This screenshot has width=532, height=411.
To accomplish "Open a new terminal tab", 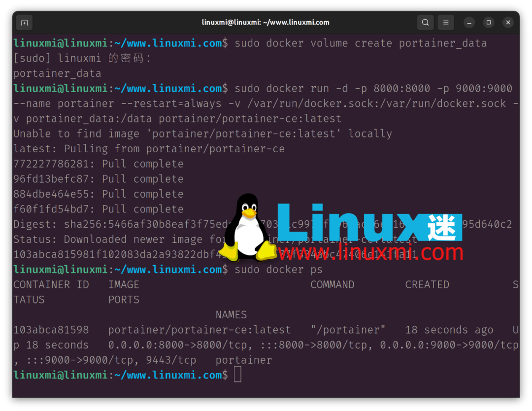I will 25,22.
